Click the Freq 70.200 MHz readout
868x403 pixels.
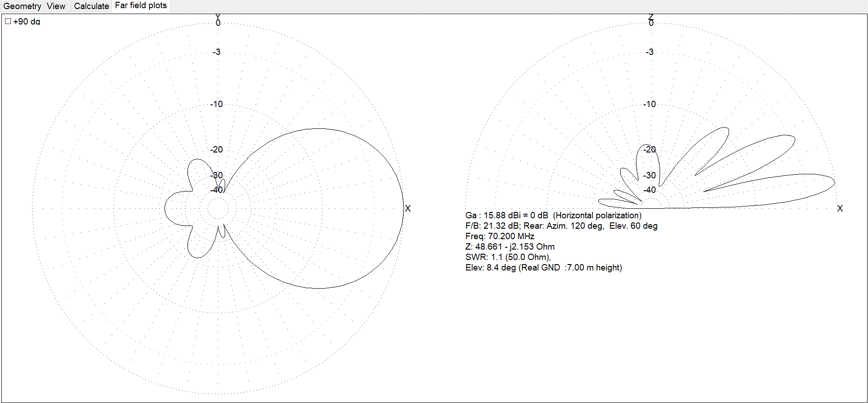click(499, 236)
